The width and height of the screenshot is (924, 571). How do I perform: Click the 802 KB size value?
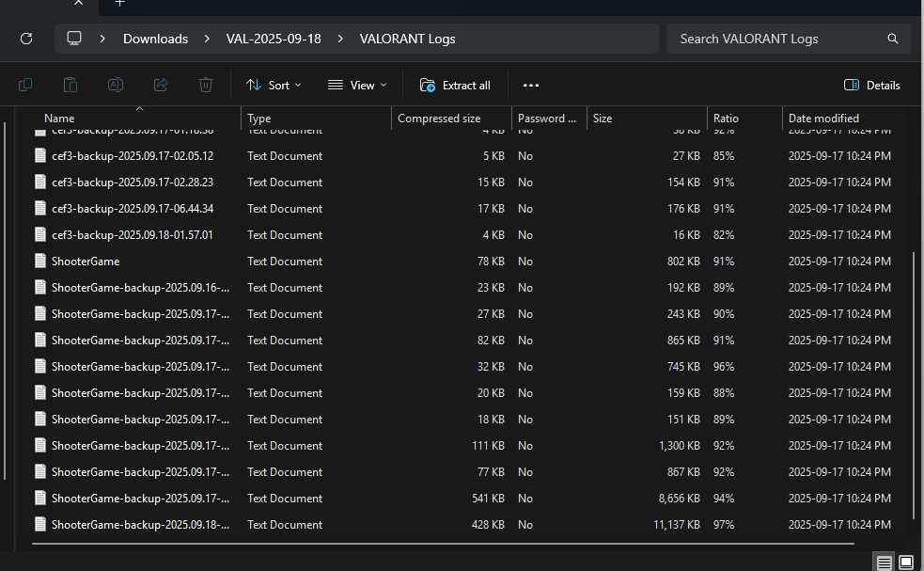pos(683,261)
